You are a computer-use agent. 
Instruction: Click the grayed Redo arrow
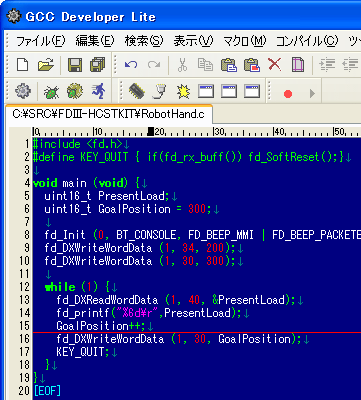[154, 64]
